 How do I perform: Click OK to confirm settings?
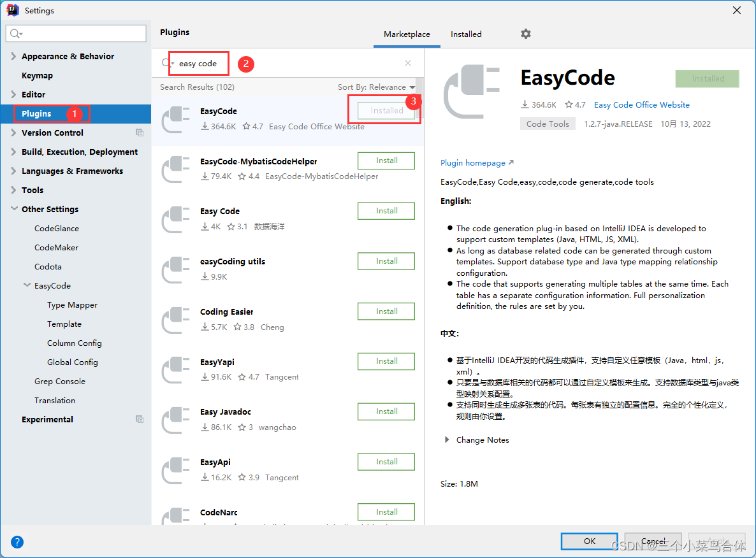589,541
